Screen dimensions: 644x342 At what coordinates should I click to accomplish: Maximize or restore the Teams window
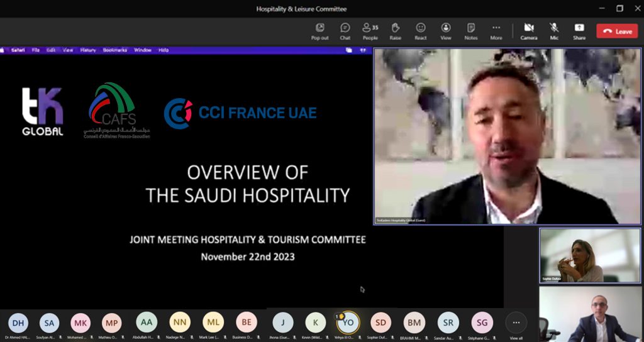click(619, 8)
